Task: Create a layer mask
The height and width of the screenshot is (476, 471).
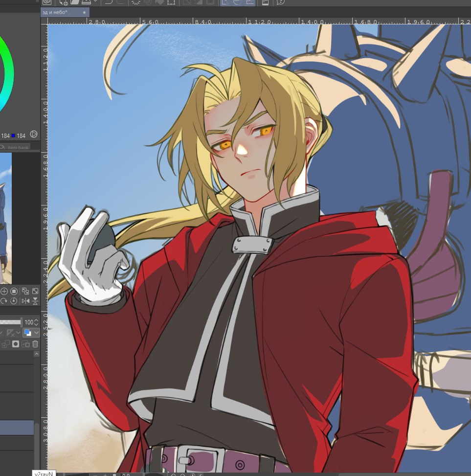Action: point(16,344)
